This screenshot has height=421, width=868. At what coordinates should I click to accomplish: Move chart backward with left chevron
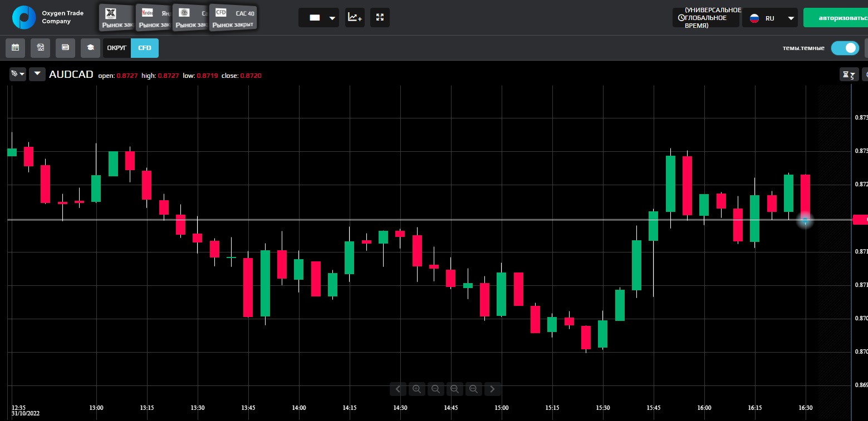point(398,389)
